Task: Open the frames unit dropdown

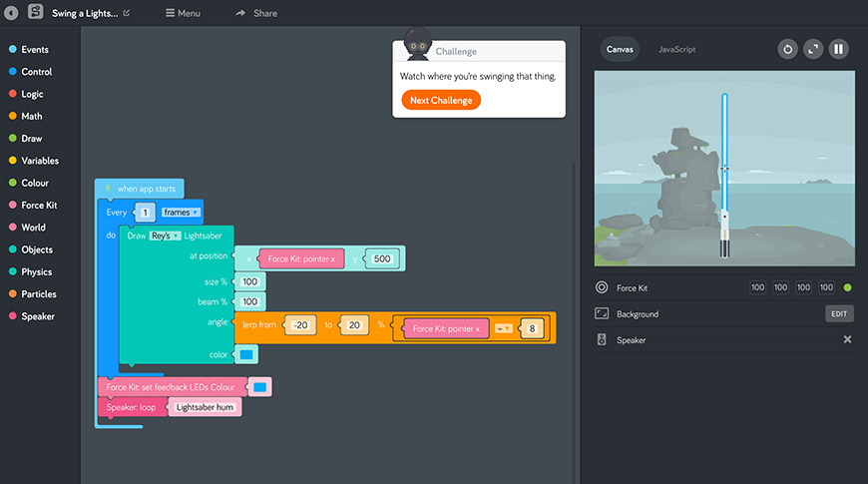Action: point(181,213)
